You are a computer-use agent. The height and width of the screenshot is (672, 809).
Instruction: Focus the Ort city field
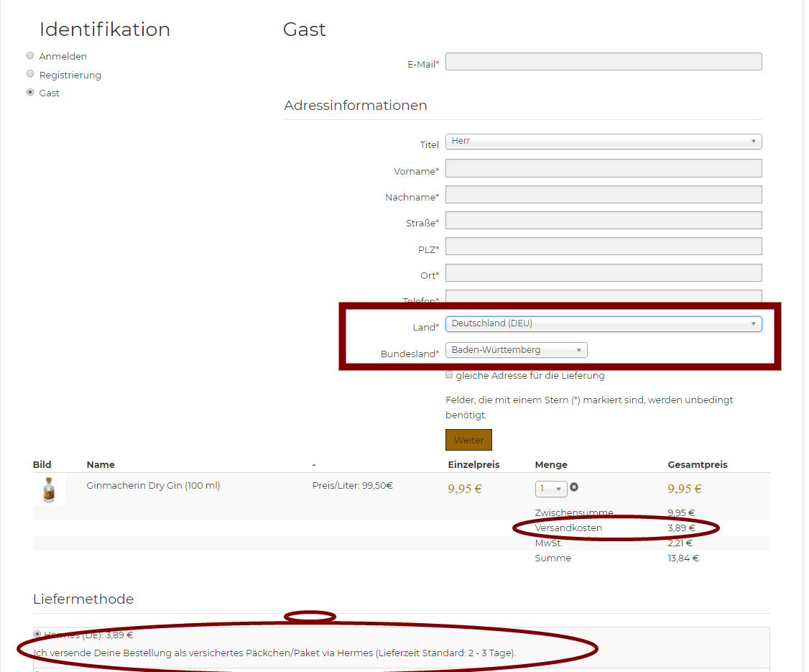tap(603, 273)
